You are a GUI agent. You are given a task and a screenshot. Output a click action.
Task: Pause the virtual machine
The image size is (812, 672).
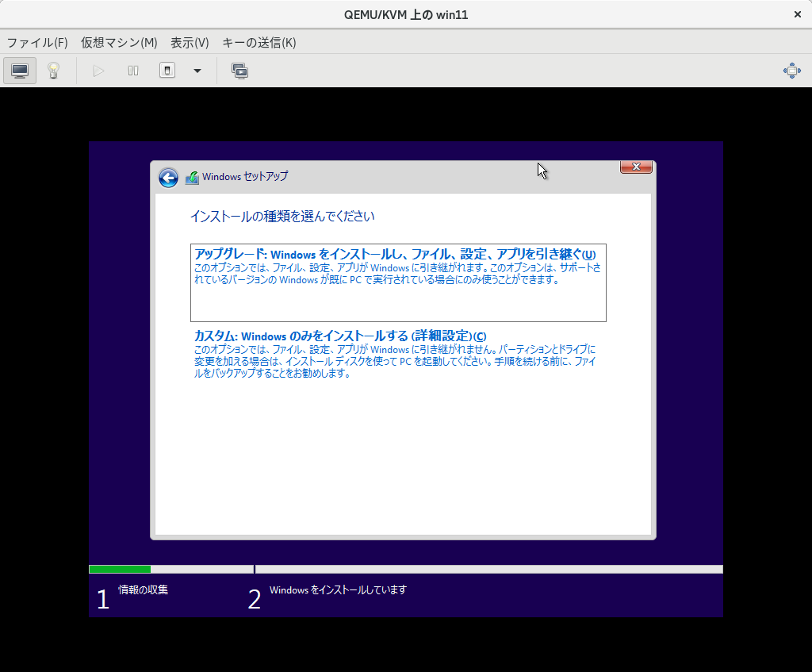point(133,71)
